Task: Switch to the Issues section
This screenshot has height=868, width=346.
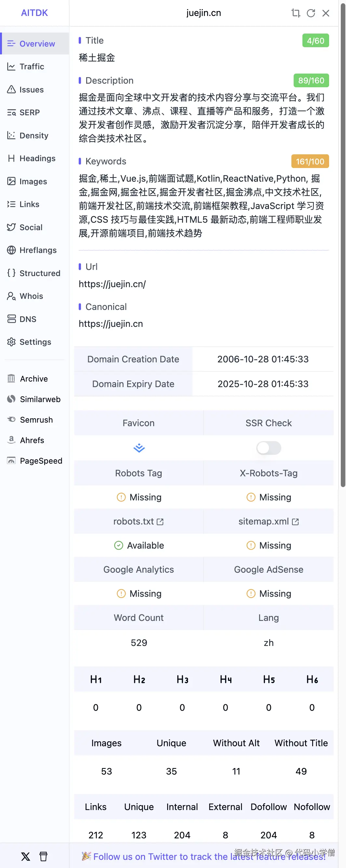Action: coord(31,90)
